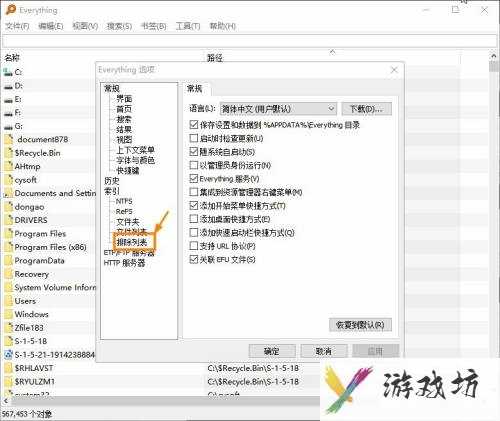Enable add desktop shortcut (E) checkbox

[194, 219]
